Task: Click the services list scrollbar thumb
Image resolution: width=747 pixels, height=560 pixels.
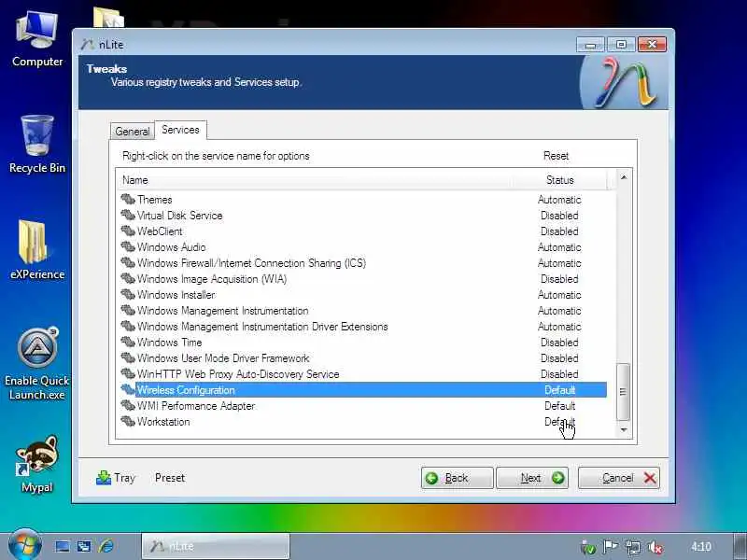Action: tap(623, 392)
